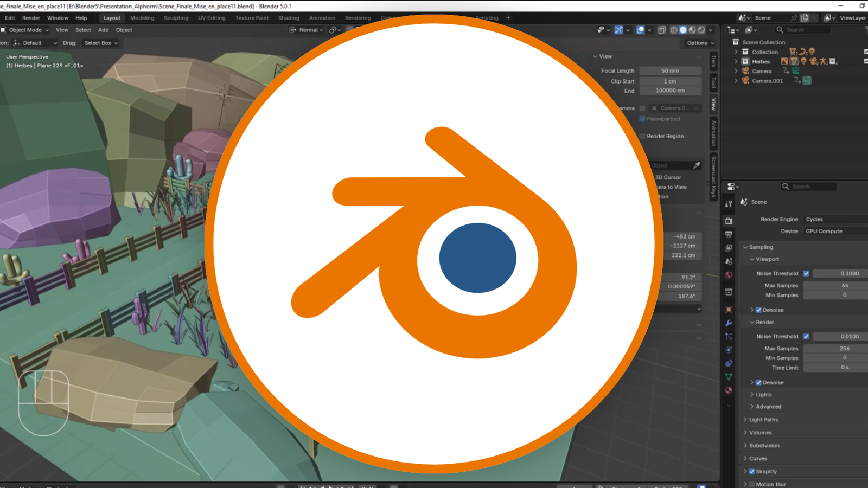
Task: Toggle the Passepartout checkbox
Action: click(642, 119)
